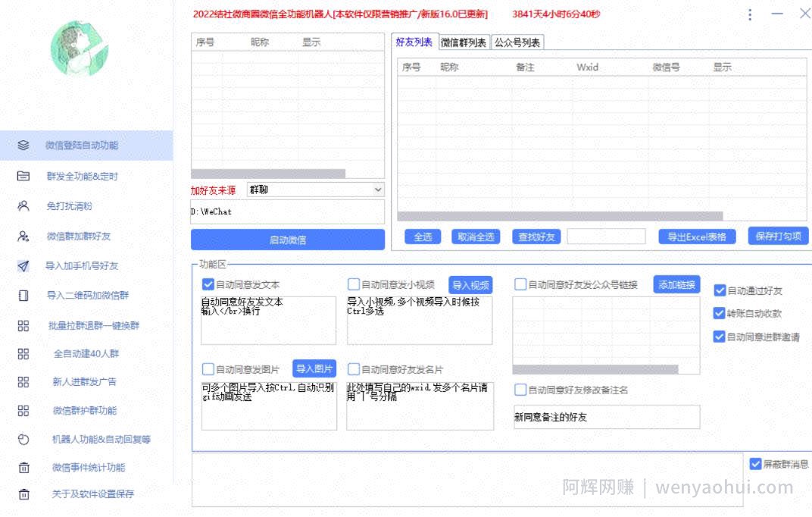Click the friend search input field
812x517 pixels.
point(606,237)
